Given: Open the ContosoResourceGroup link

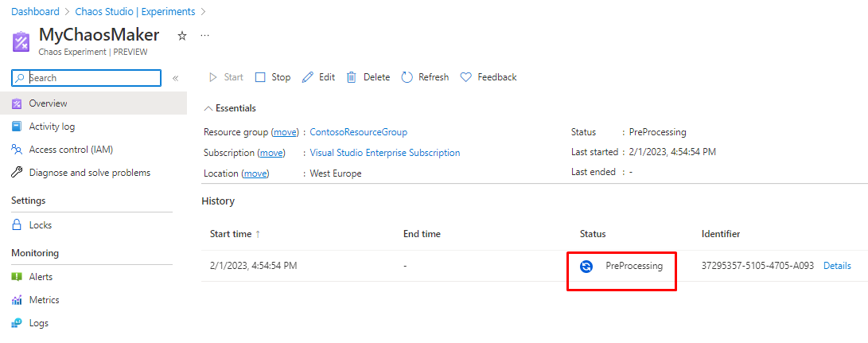Looking at the screenshot, I should pyautogui.click(x=358, y=132).
